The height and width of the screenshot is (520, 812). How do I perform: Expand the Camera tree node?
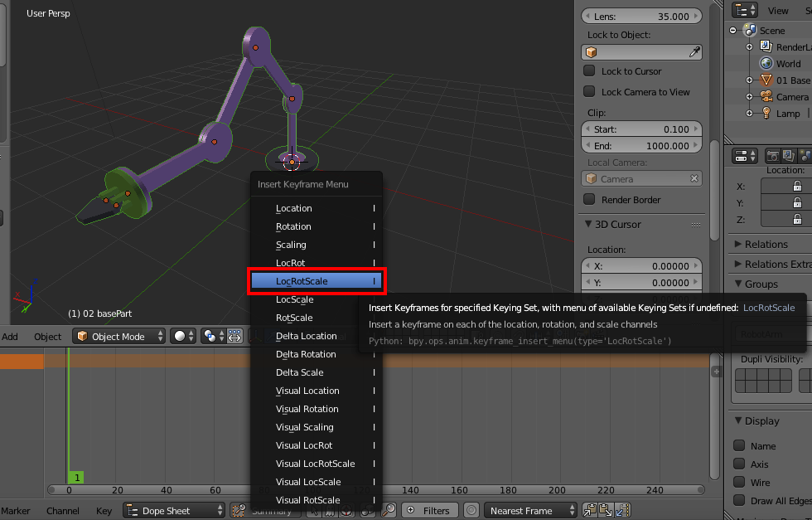coord(749,96)
